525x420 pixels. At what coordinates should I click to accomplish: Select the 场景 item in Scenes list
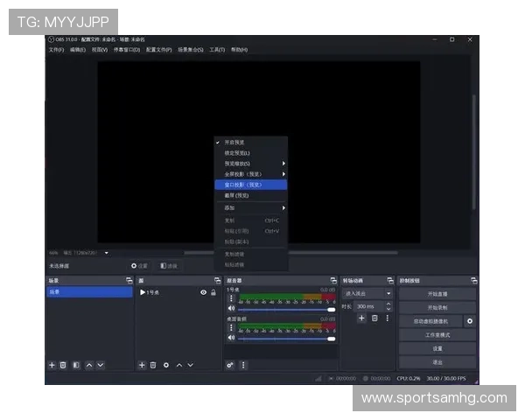(89, 292)
